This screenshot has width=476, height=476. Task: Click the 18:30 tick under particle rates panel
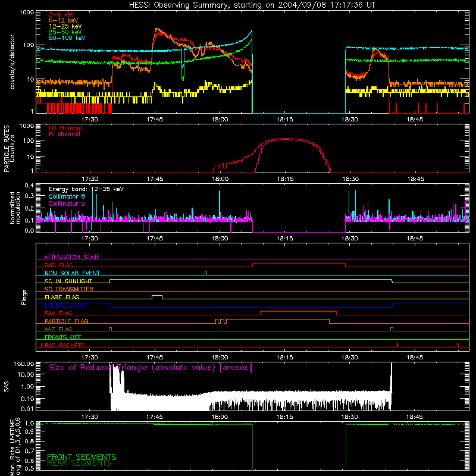[x=350, y=179]
